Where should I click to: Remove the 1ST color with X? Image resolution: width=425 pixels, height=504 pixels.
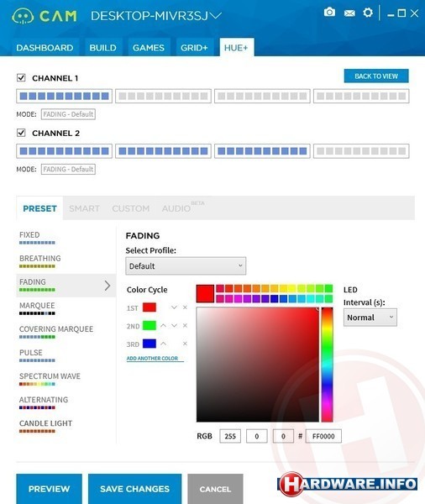pyautogui.click(x=185, y=307)
